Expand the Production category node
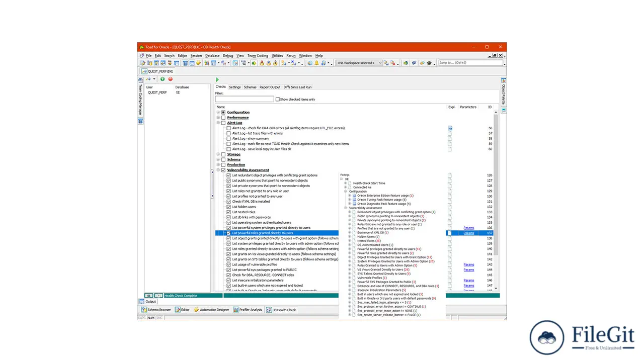644x362 pixels. pyautogui.click(x=218, y=165)
